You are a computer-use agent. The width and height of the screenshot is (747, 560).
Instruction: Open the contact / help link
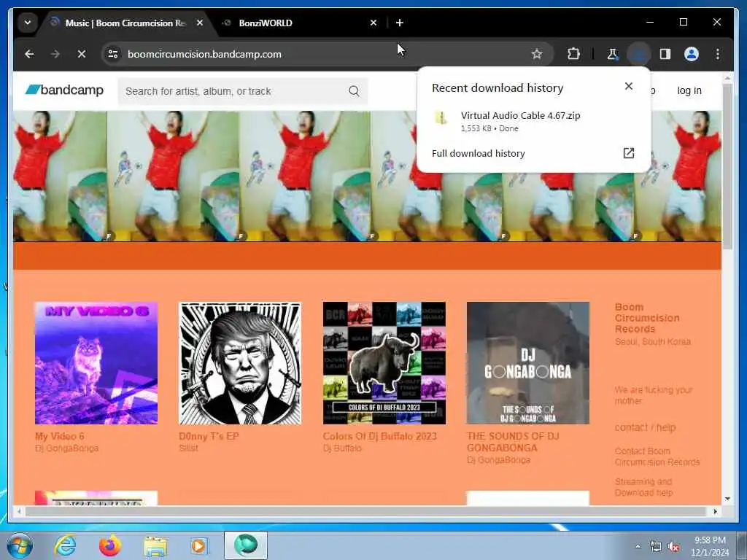pos(645,427)
